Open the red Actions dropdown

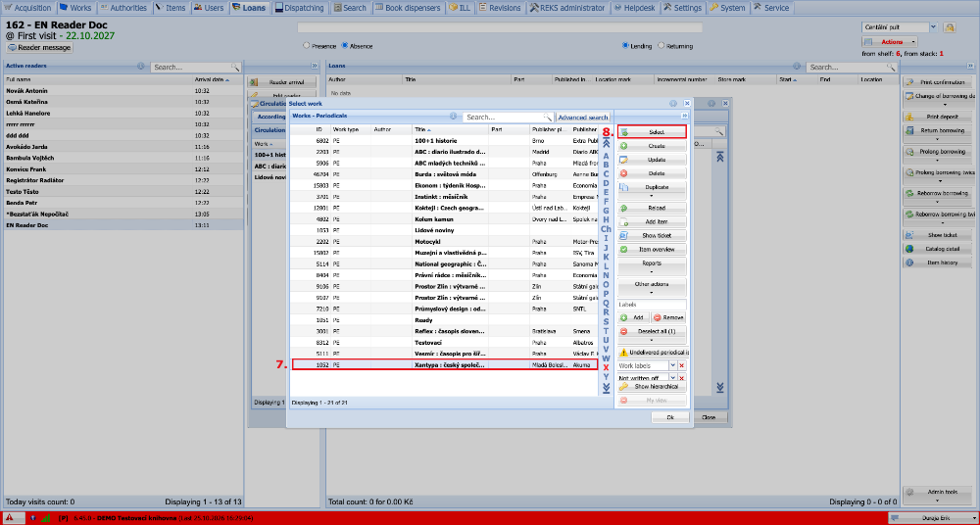click(x=890, y=42)
